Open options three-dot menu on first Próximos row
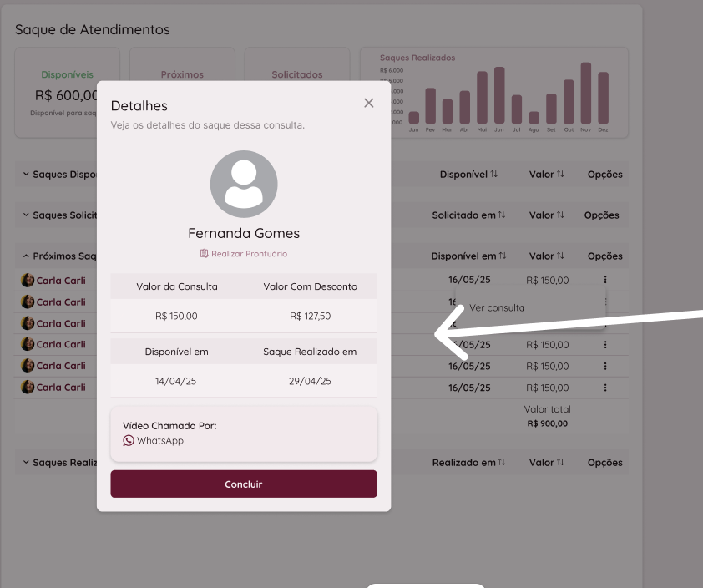 click(605, 280)
